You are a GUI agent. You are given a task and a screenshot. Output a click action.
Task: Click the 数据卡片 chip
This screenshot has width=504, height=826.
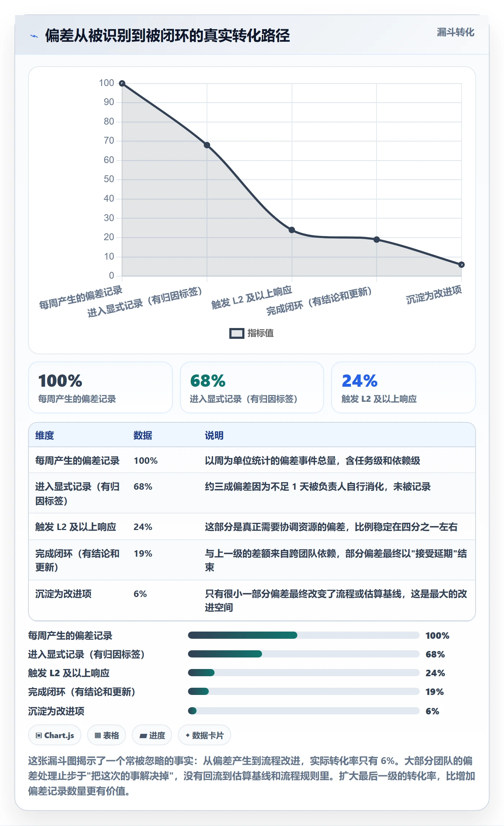pos(204,735)
